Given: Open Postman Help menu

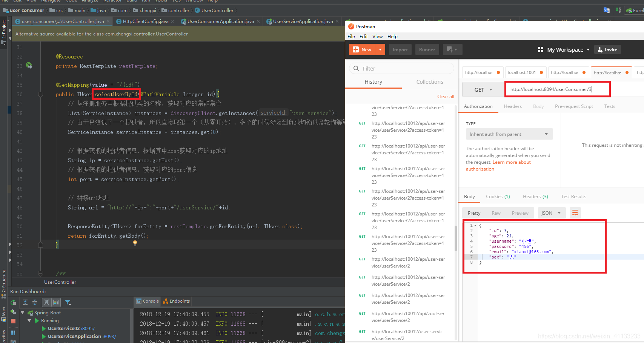Looking at the screenshot, I should tap(392, 37).
